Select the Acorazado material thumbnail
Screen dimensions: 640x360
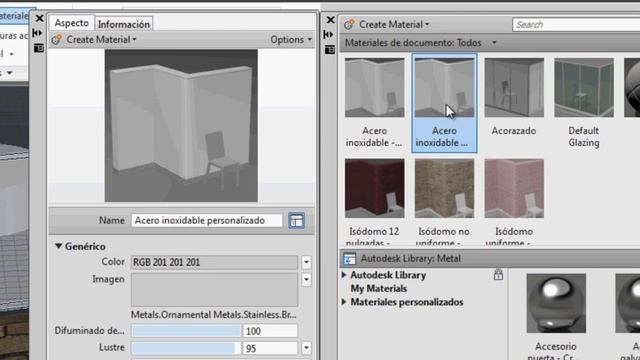[514, 87]
